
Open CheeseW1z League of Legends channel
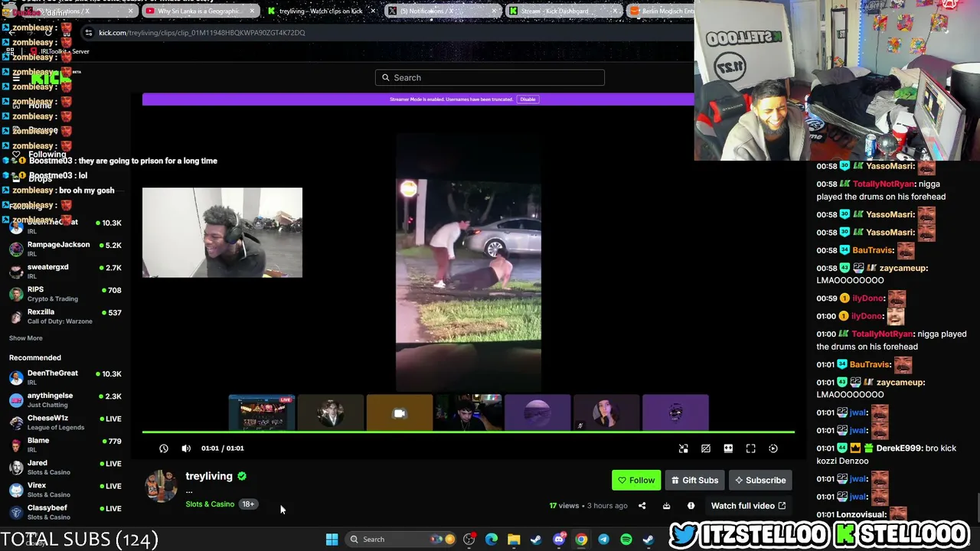tap(66, 422)
